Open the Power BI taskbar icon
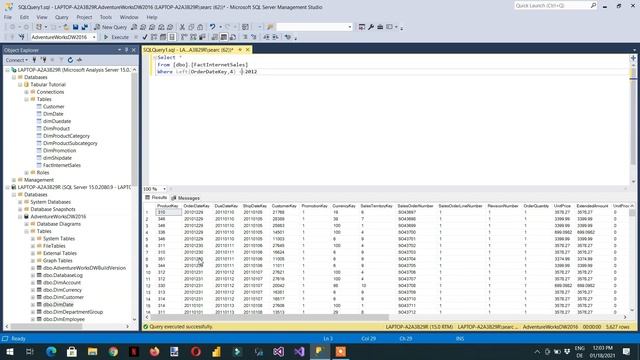Screen dimensions: 640x360 [x=216, y=352]
